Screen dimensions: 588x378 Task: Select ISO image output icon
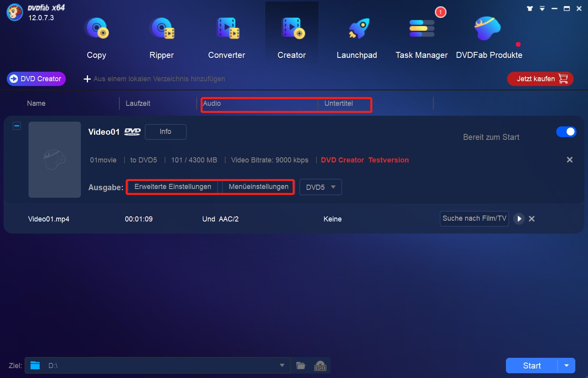click(x=320, y=366)
